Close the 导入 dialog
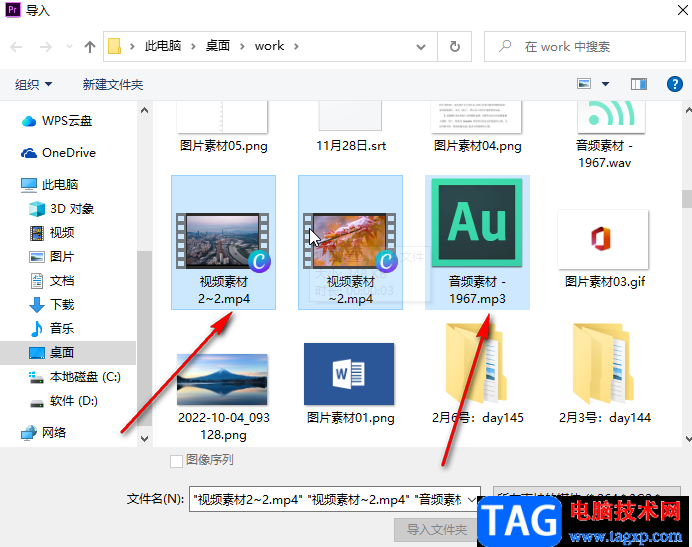Image resolution: width=692 pixels, height=547 pixels. pos(682,10)
